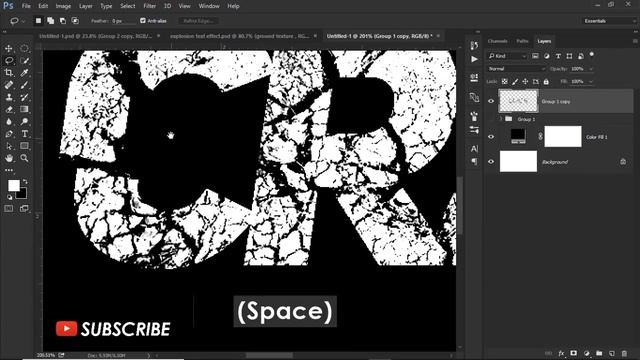Select the Gradient tool

point(24,109)
